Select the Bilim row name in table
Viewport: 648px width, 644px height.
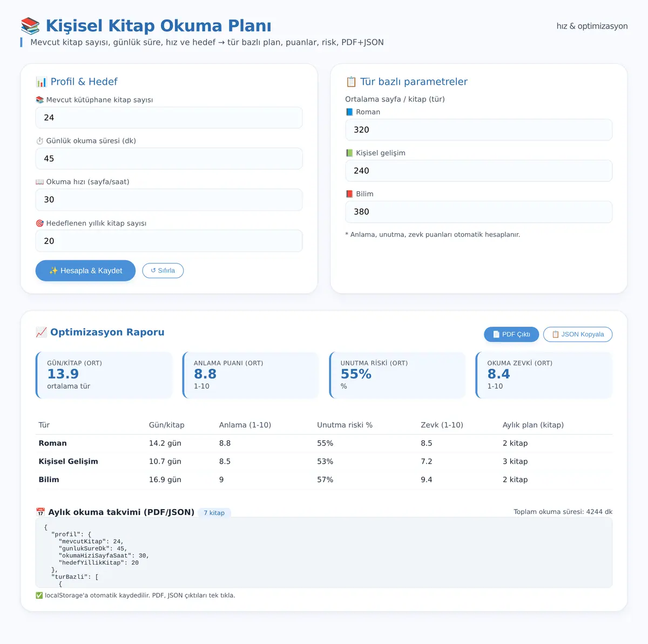pos(49,479)
